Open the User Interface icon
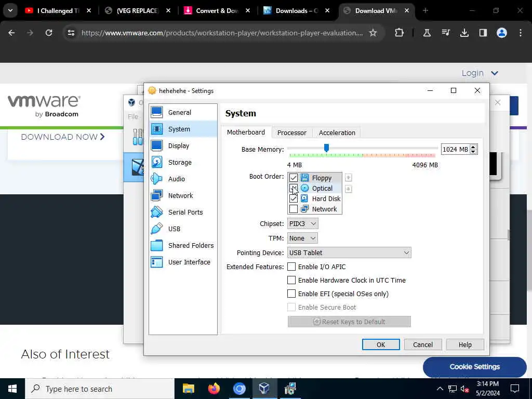 (x=157, y=262)
